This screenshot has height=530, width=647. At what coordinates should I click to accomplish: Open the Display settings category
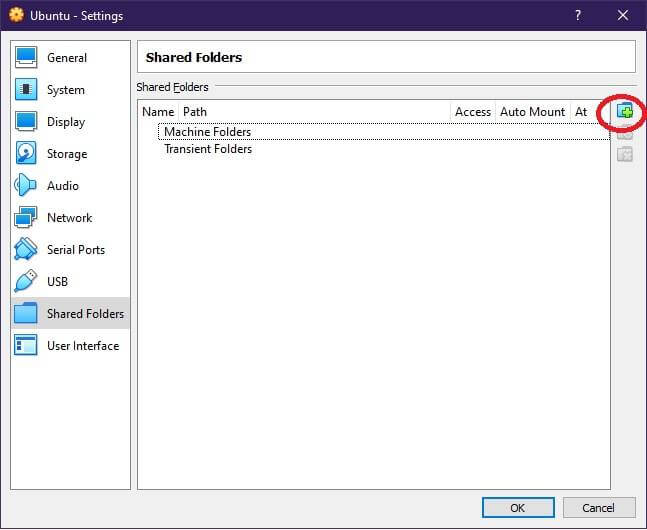[x=71, y=122]
